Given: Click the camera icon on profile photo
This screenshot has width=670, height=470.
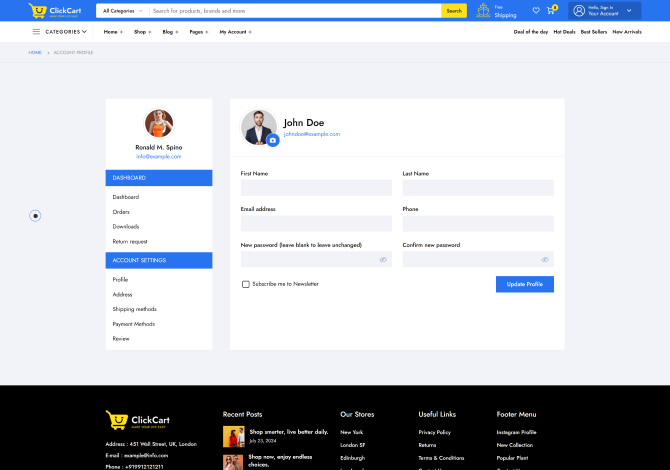Looking at the screenshot, I should click(x=273, y=141).
